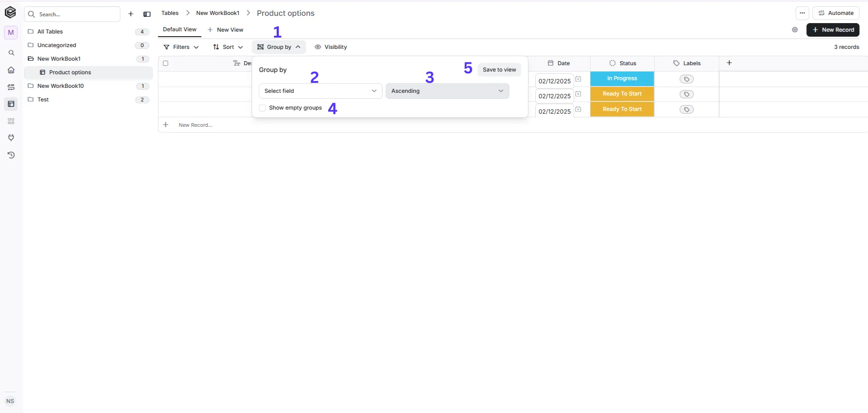Create a New View tab
Screen dimensions: 868x413
[225, 30]
